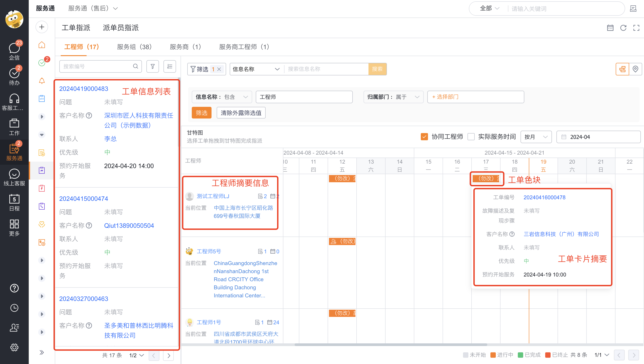644x364 pixels.
Task: Switch to Gantt chart view icon
Action: (622, 69)
